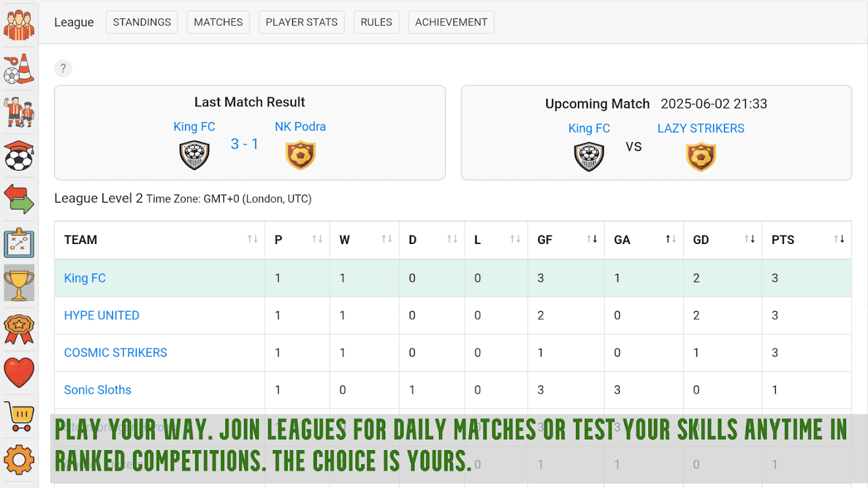This screenshot has width=868, height=488.
Task: Open the tactics clipboard icon
Action: click(19, 243)
